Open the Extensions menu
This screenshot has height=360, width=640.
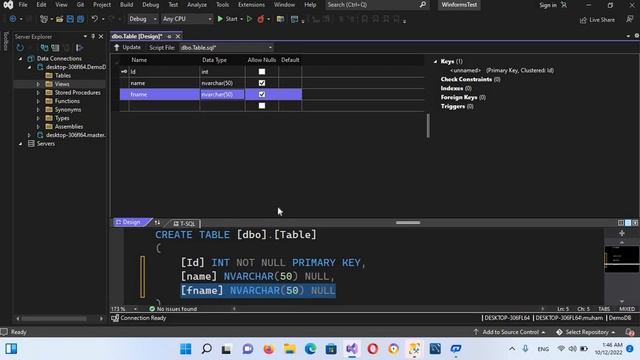pos(251,5)
